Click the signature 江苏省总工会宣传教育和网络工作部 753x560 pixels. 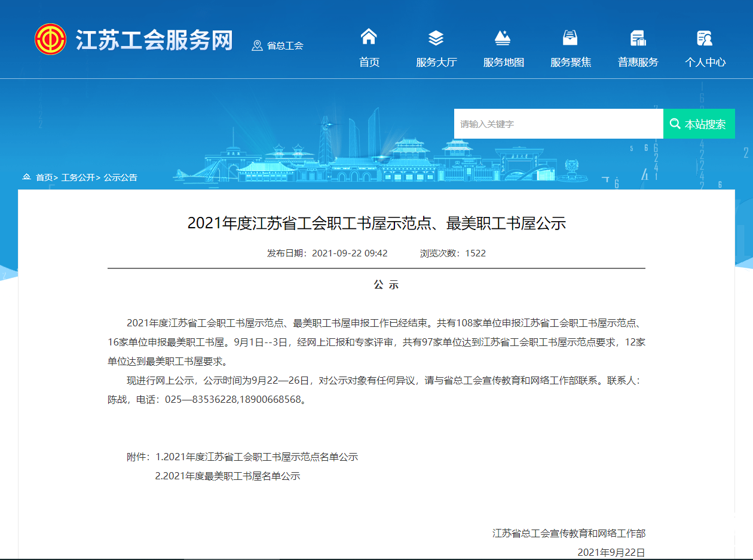[569, 533]
